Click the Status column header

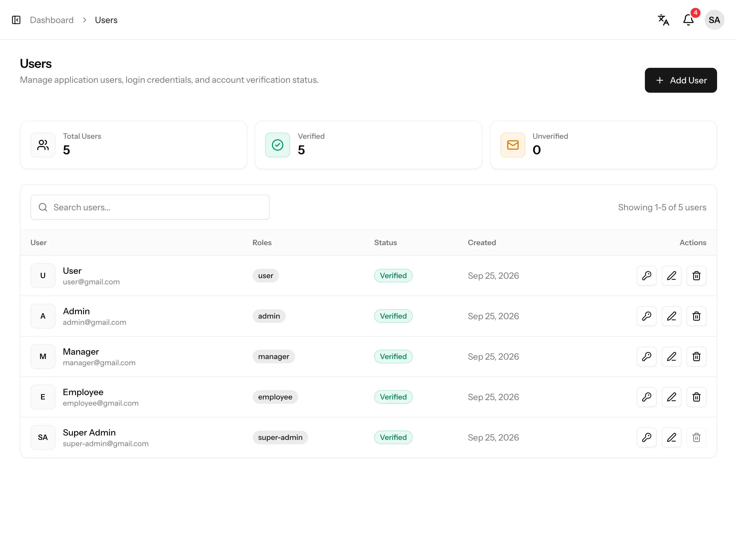click(x=385, y=243)
